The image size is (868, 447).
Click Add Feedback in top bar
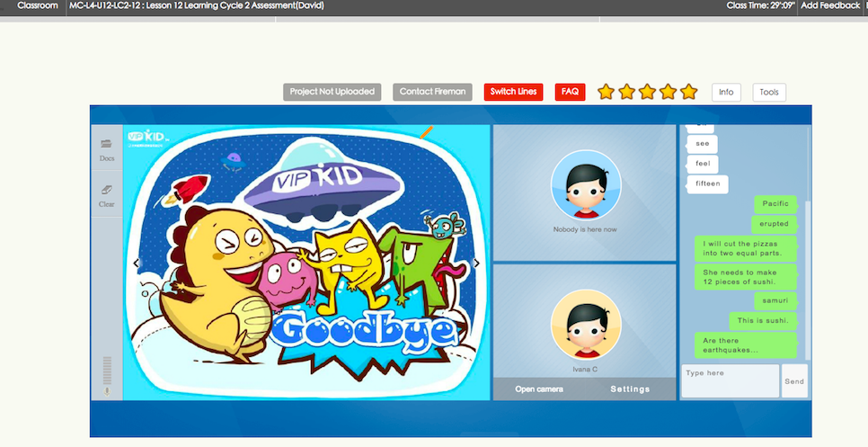click(830, 5)
